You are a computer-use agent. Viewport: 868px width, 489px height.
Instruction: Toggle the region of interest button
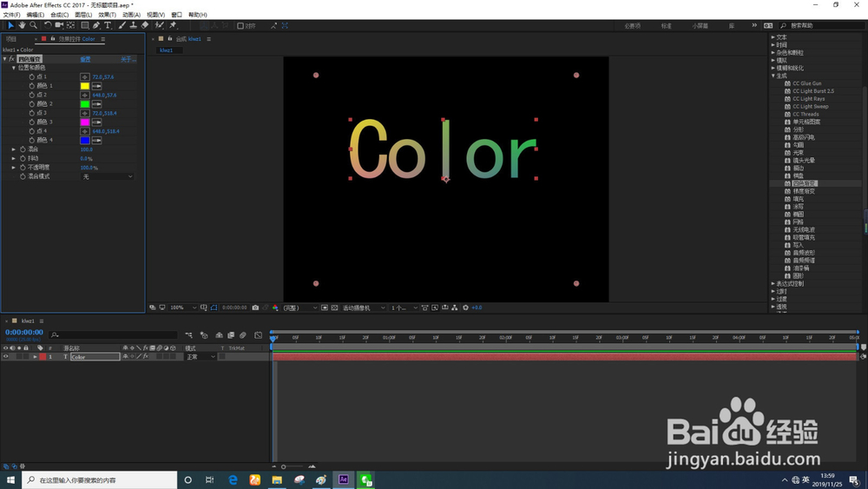(325, 307)
